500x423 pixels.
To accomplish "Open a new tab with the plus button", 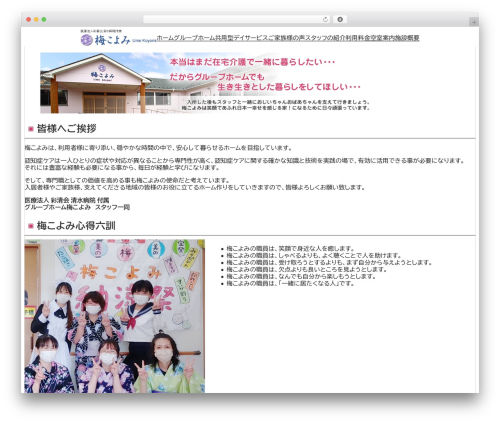I will pos(474,22).
